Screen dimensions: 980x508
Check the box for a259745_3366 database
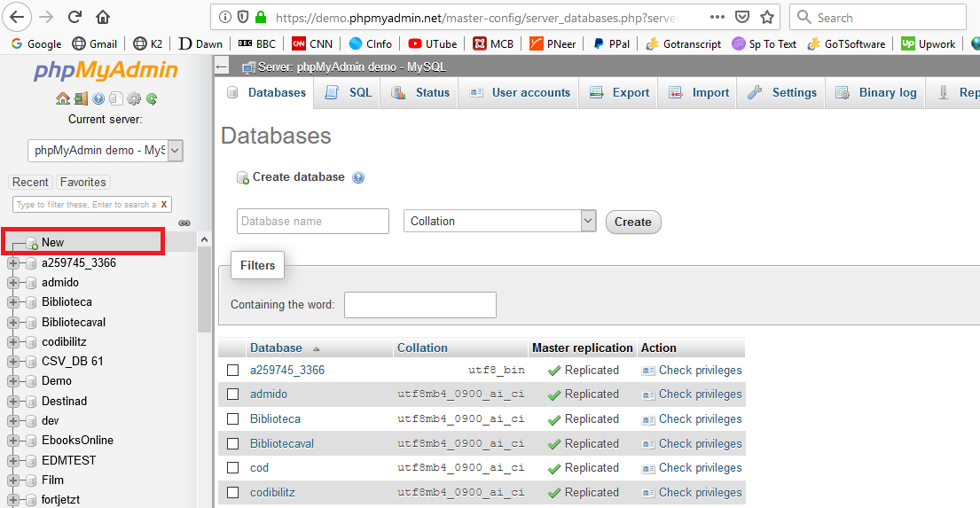tap(232, 371)
